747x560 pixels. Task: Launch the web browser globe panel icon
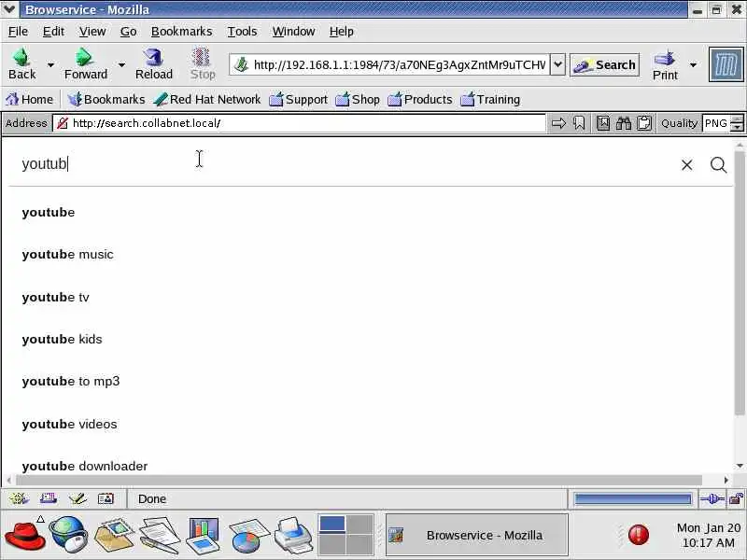tap(68, 536)
